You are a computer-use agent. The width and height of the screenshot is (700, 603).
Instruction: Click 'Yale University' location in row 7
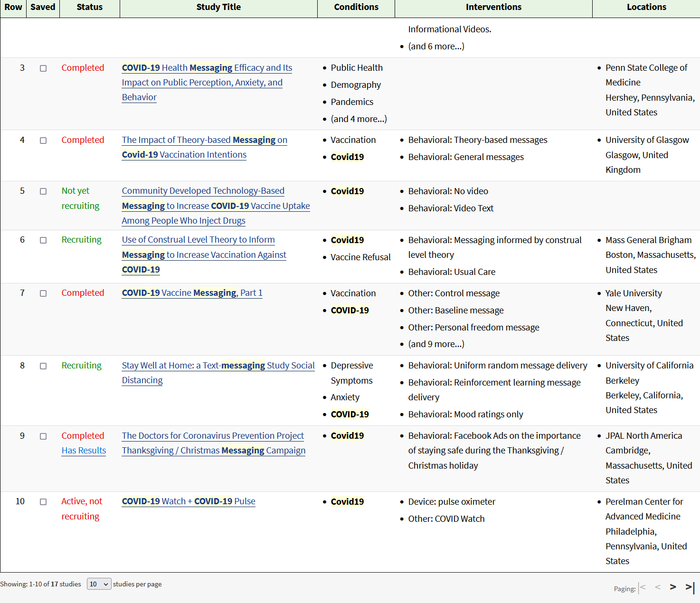pyautogui.click(x=634, y=293)
